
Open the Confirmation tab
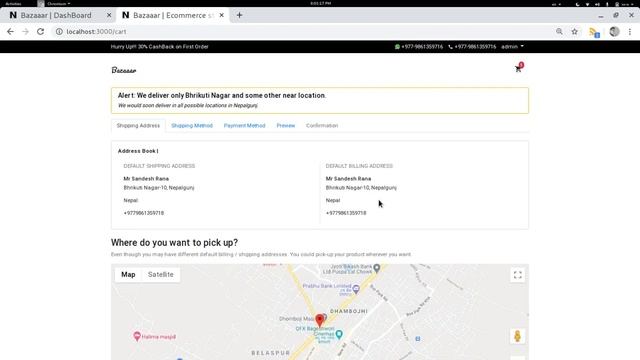[x=322, y=126]
